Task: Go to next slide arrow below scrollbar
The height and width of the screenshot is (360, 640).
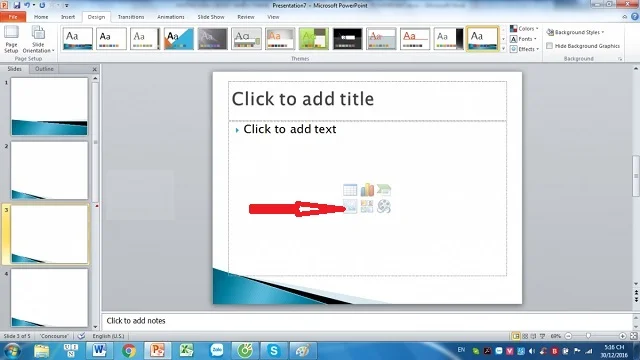Action: (636, 300)
